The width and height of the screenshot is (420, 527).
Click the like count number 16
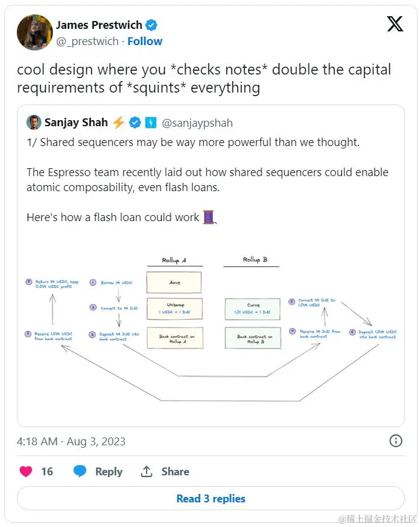point(47,472)
